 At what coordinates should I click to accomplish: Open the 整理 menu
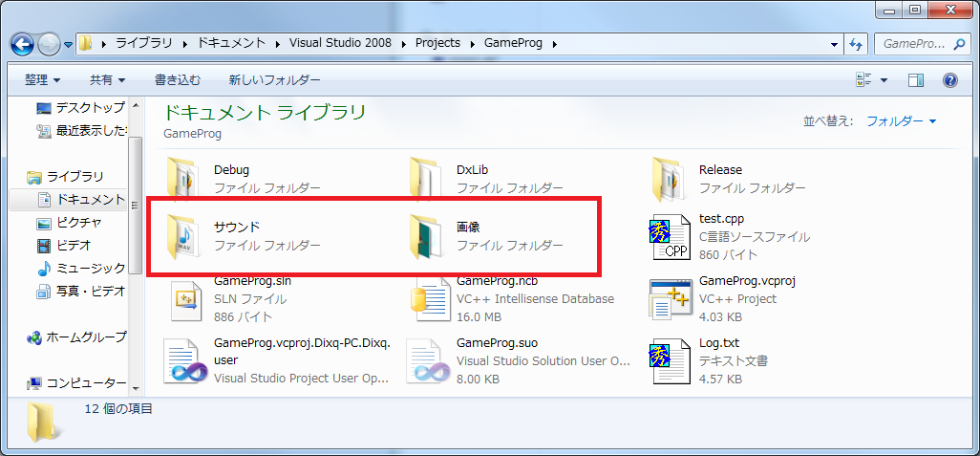pos(42,80)
